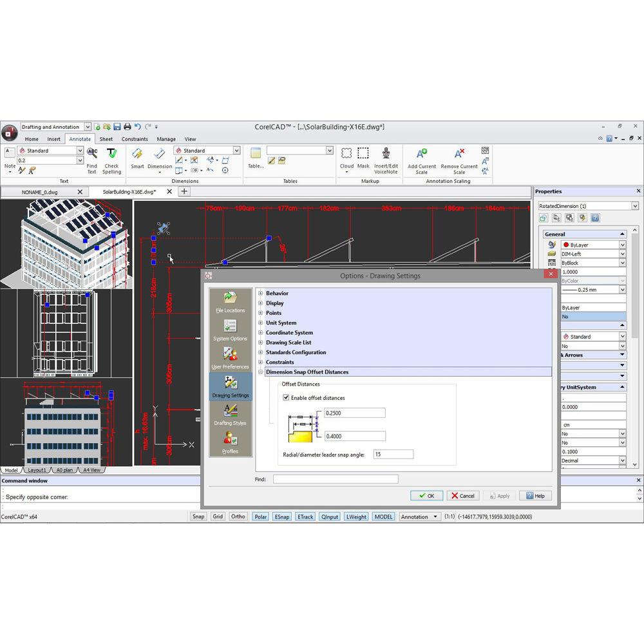
Task: Open File Locations in Options sidebar
Action: [230, 300]
